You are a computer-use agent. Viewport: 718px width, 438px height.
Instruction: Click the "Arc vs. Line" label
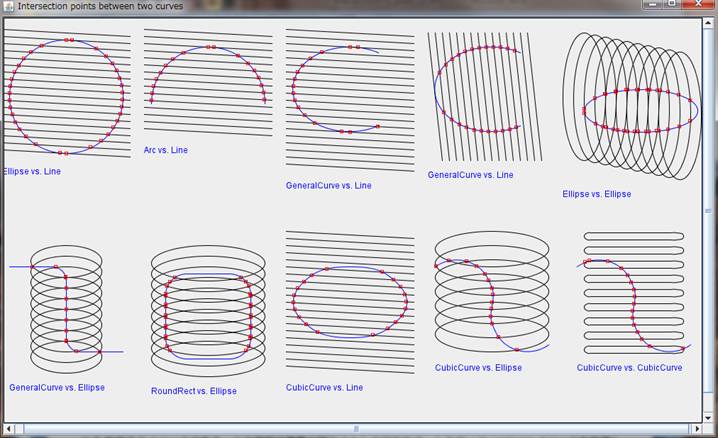(x=166, y=150)
